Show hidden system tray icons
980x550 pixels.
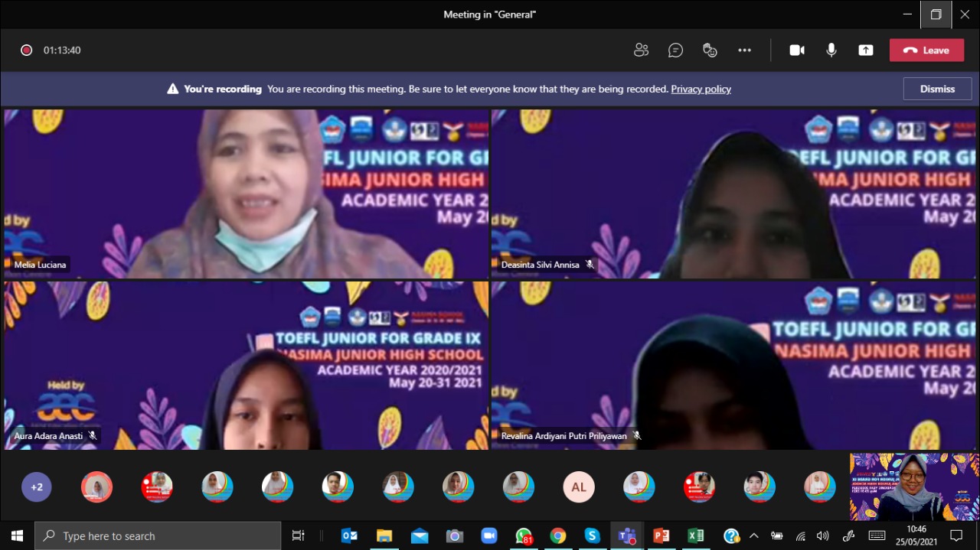tap(754, 536)
